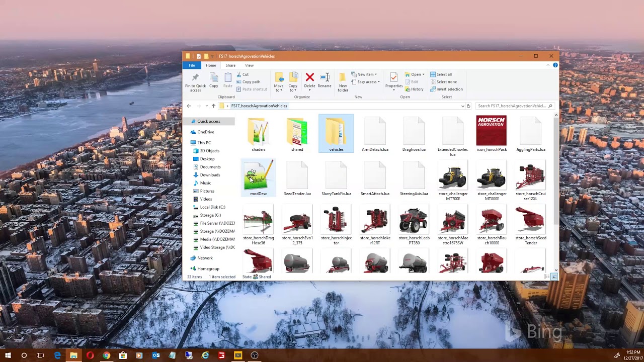Image resolution: width=644 pixels, height=362 pixels.
Task: Open the Move to dropdown
Action: pos(279,88)
